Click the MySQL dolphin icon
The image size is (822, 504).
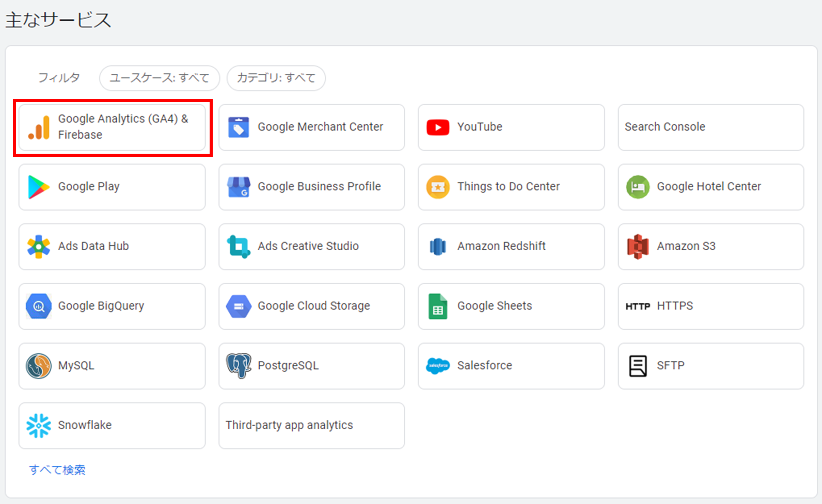click(39, 366)
